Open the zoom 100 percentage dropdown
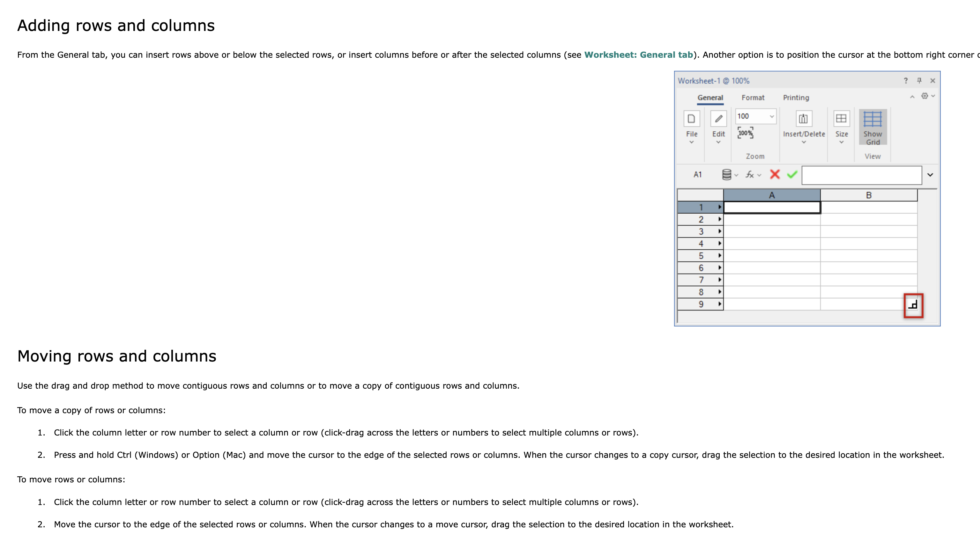The image size is (980, 549). coord(771,116)
